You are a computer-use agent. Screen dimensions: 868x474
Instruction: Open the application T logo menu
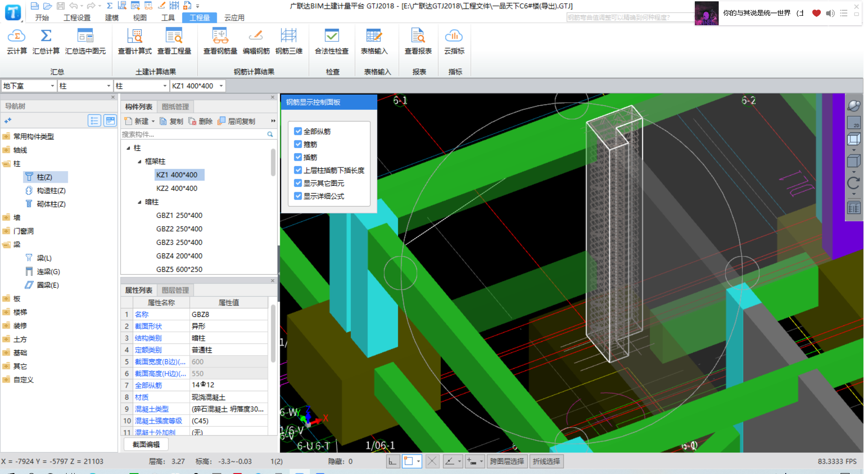coord(13,12)
